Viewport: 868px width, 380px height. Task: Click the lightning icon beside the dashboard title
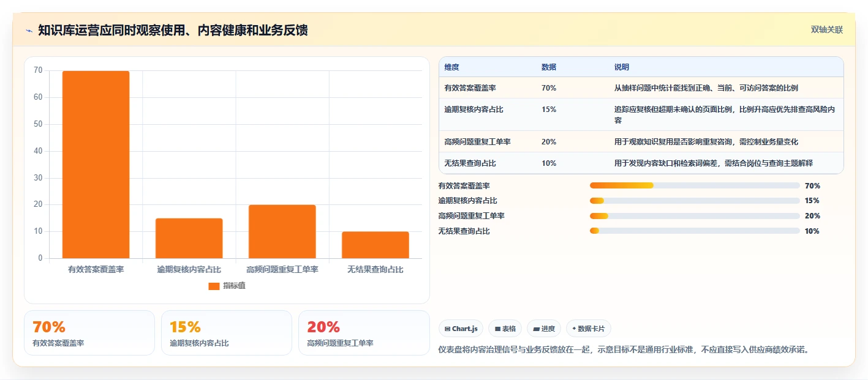[29, 31]
